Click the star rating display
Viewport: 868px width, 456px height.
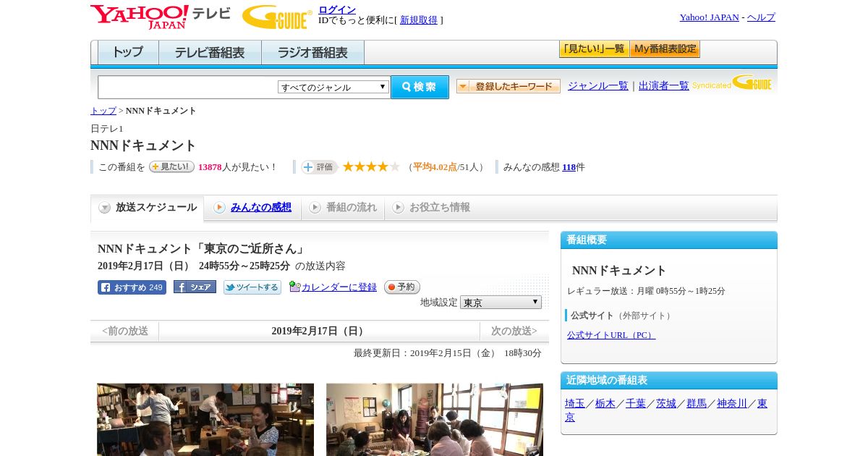click(371, 166)
